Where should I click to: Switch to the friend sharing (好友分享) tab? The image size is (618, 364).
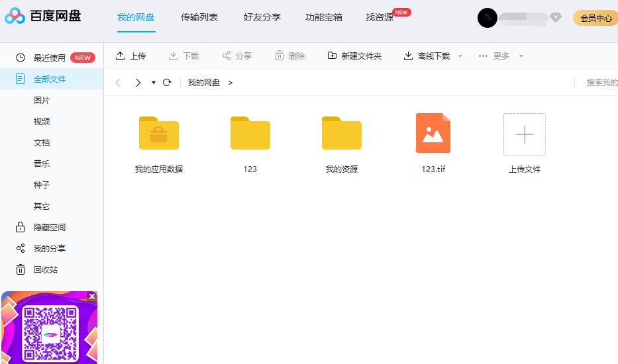[x=262, y=17]
